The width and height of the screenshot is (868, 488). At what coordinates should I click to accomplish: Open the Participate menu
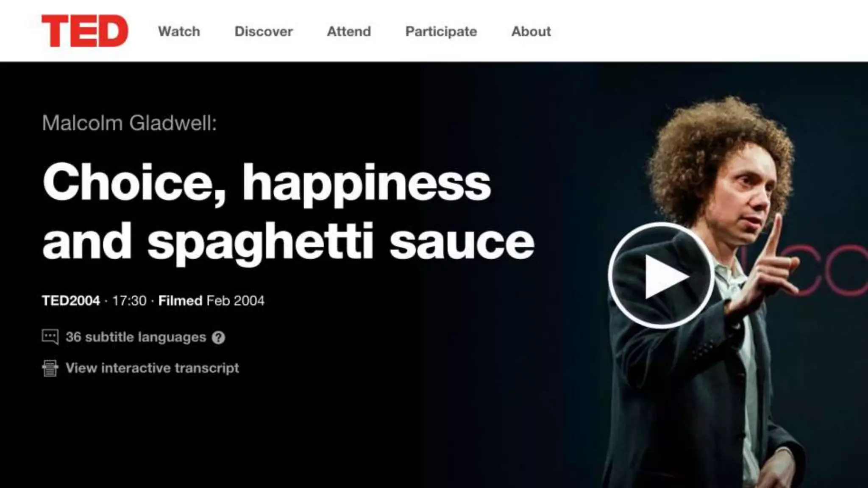(441, 32)
